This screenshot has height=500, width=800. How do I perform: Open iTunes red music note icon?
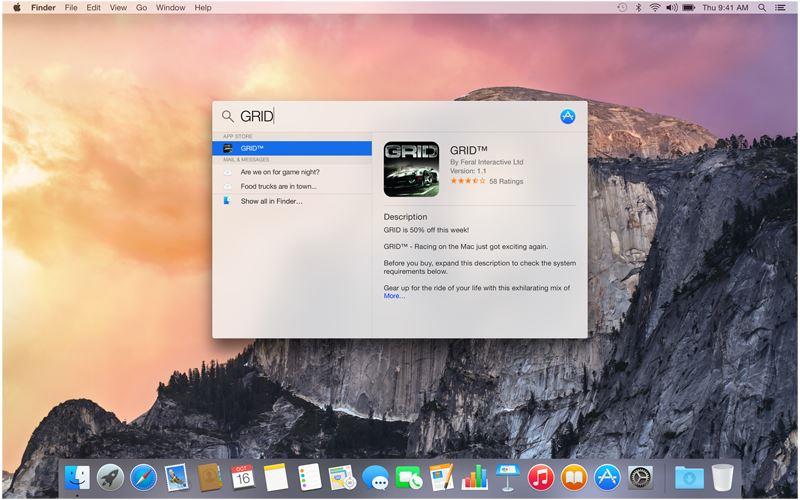pos(541,478)
